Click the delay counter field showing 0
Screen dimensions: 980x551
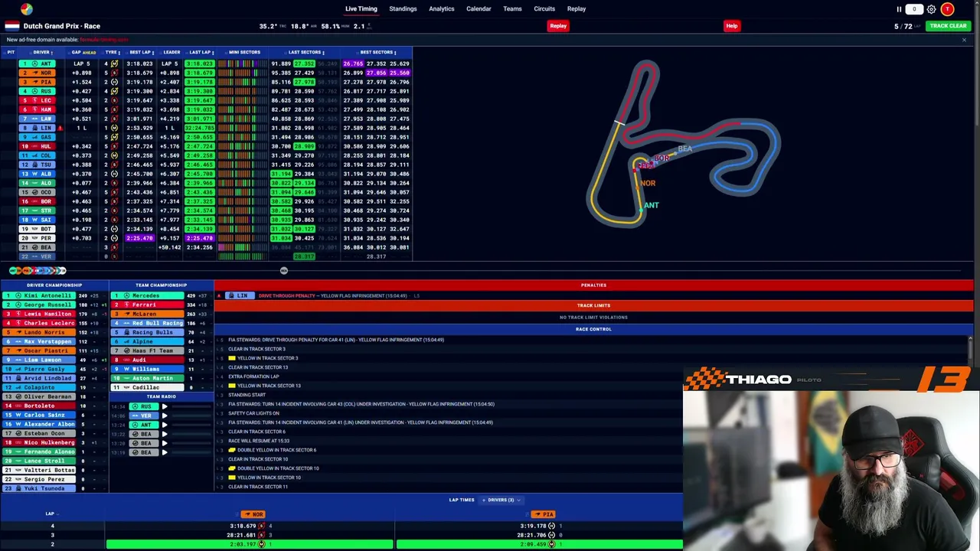click(x=914, y=9)
